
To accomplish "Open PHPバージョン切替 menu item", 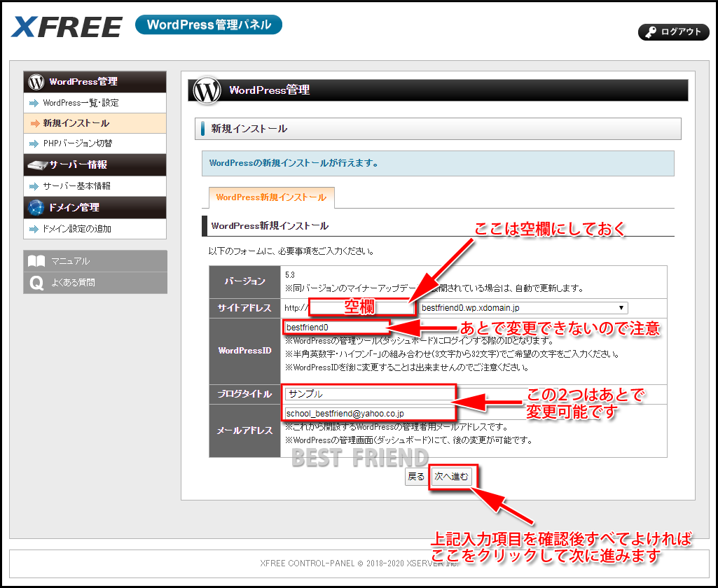I will [95, 143].
